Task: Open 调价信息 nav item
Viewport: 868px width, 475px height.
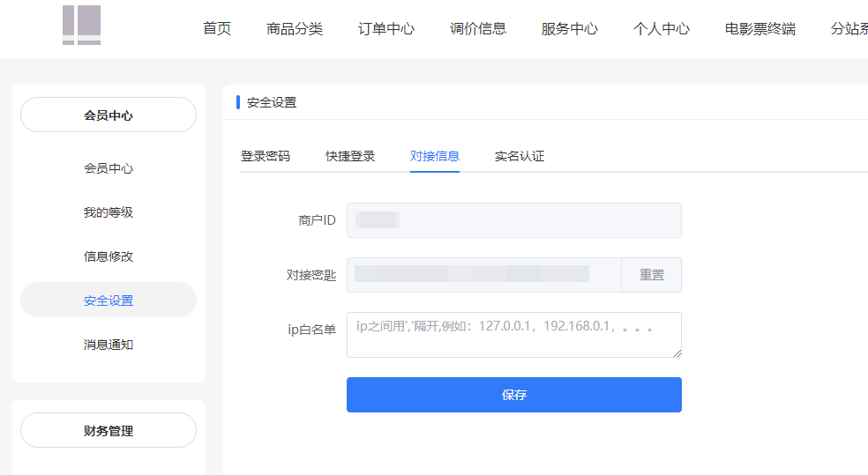Action: pos(478,29)
